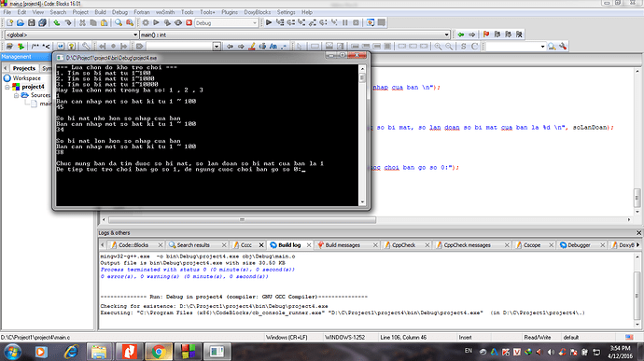Switch to the Build messages tab
This screenshot has width=644, height=361.
(x=343, y=245)
